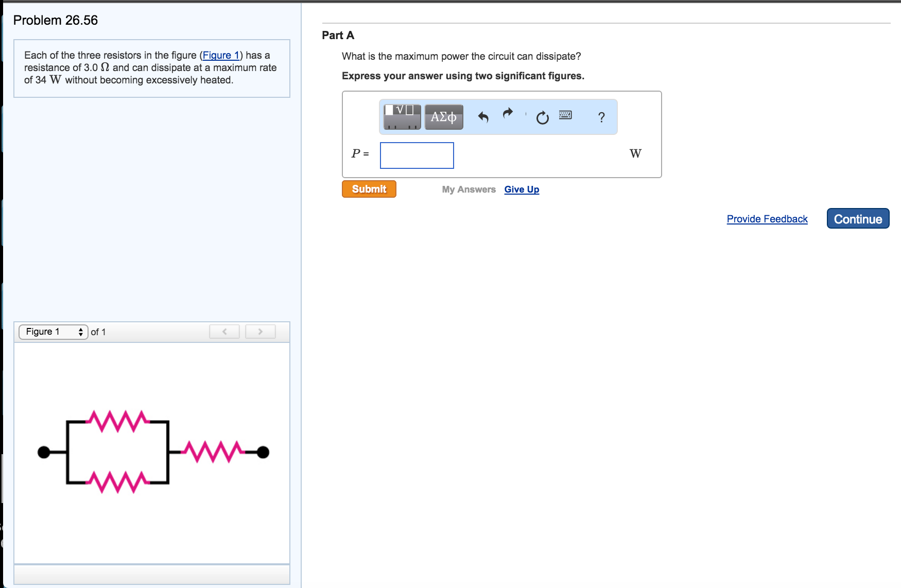Continue to the next problem

[857, 218]
